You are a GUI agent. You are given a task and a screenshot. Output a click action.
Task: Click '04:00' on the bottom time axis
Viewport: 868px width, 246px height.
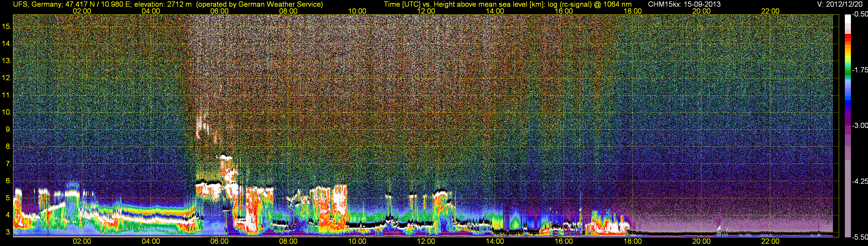(151, 241)
